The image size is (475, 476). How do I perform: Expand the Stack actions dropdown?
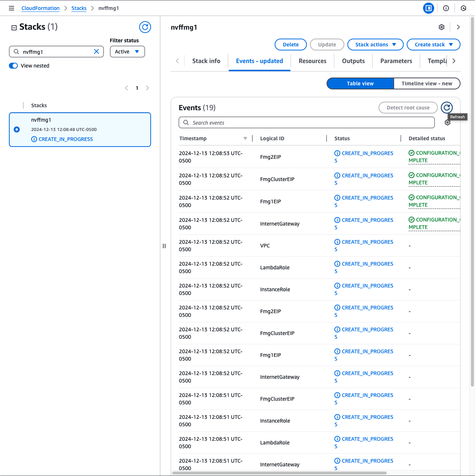[375, 45]
